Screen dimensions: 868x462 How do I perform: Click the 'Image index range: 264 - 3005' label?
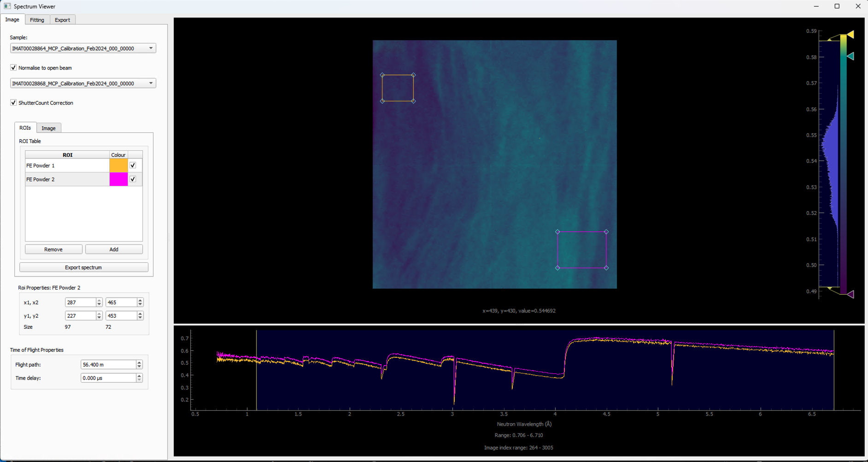[519, 448]
